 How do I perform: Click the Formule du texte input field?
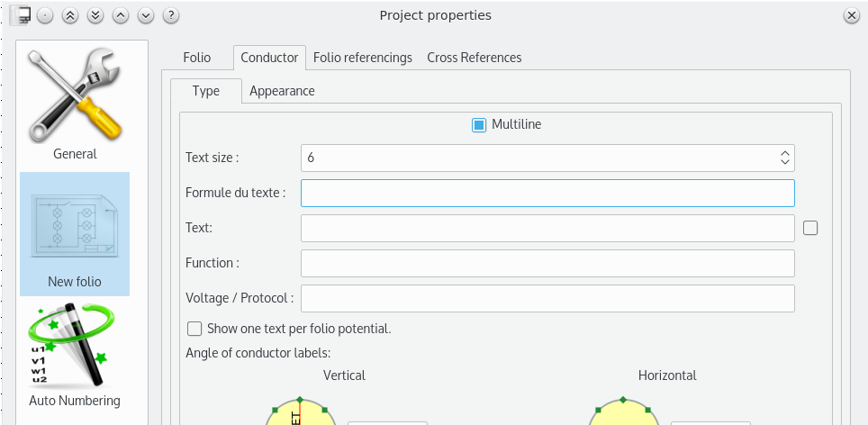(547, 193)
